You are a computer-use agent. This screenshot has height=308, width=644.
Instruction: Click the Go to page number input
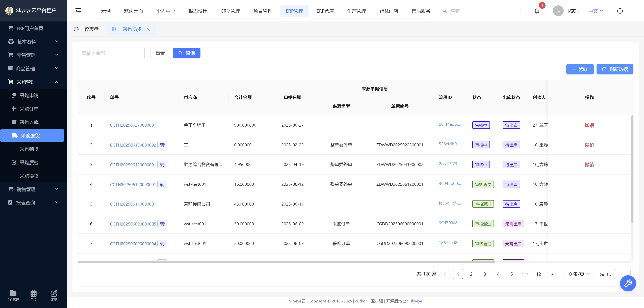[x=622, y=274]
